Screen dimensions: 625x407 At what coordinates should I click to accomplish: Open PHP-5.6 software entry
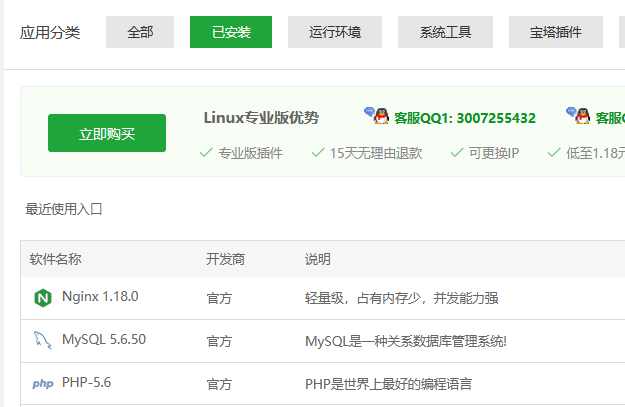[x=86, y=383]
